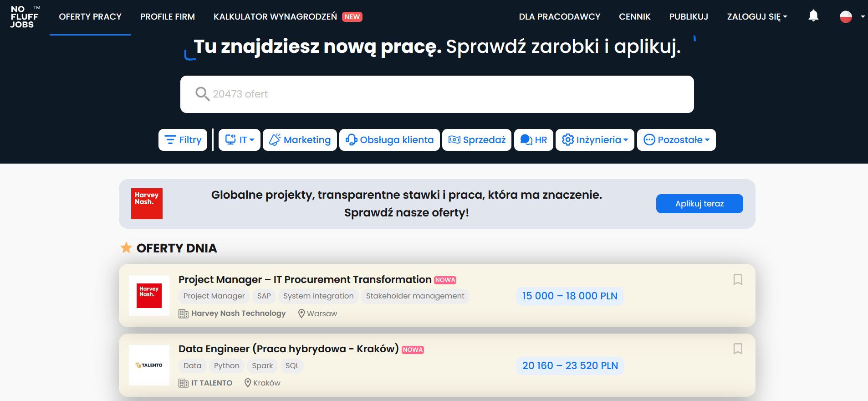Click the Python skill tag
This screenshot has height=401, width=868.
(x=227, y=365)
